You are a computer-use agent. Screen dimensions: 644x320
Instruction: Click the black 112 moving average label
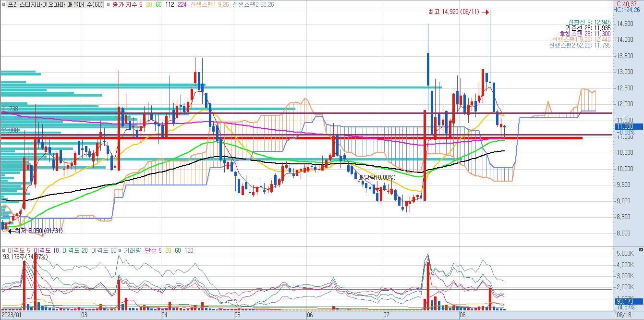[x=169, y=4]
